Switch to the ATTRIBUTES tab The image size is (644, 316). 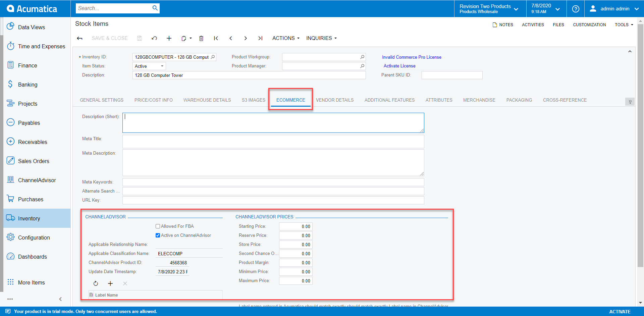[439, 100]
